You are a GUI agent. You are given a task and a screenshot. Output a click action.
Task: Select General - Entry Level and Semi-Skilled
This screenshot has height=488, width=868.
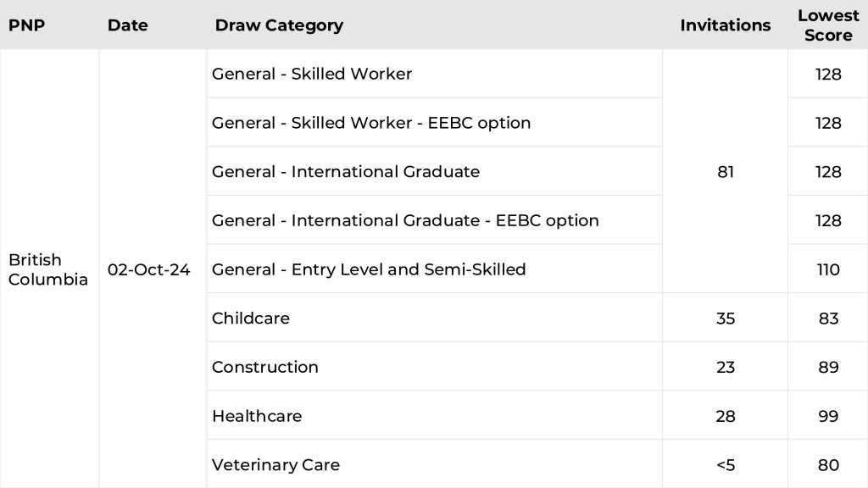(x=369, y=269)
